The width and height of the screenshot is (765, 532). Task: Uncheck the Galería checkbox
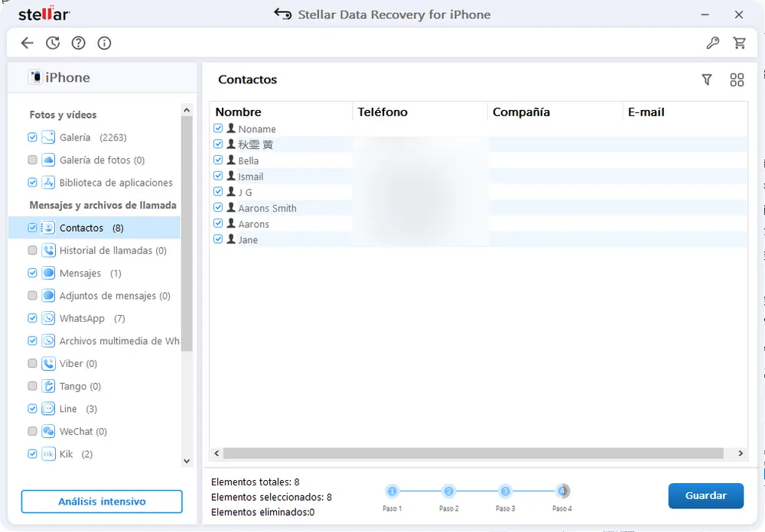[32, 138]
